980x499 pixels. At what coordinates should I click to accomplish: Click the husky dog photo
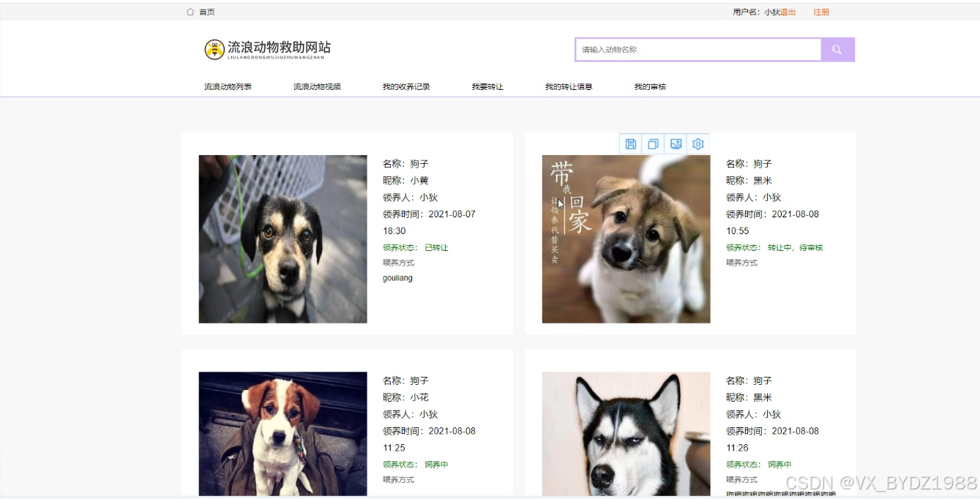tap(626, 434)
